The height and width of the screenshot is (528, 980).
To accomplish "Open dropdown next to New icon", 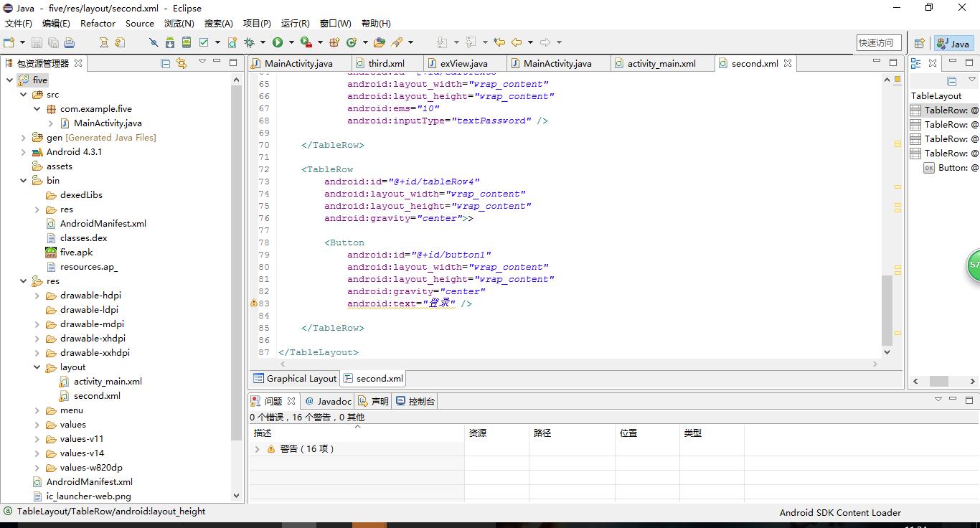I will point(22,42).
